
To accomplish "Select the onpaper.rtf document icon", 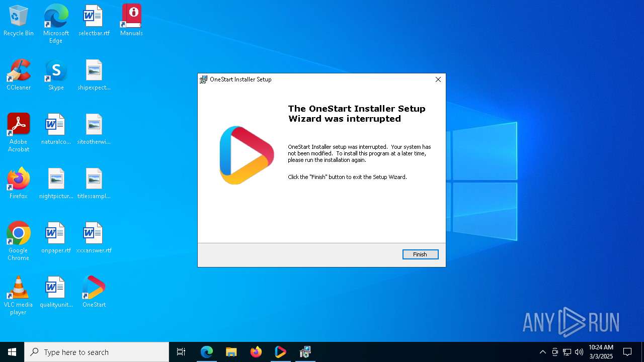I will (x=56, y=238).
